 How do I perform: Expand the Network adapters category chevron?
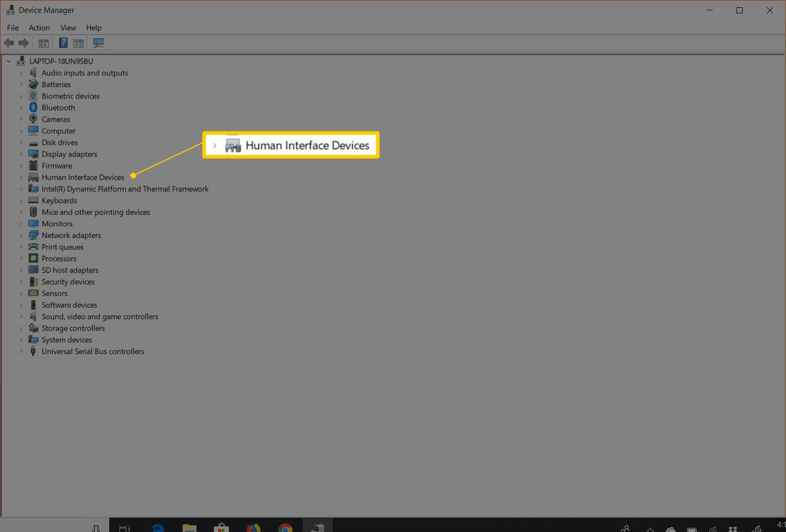pyautogui.click(x=21, y=235)
